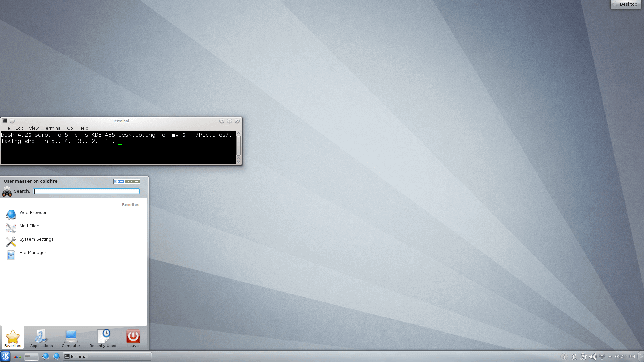Open the Terminal menu item in menu bar

[x=52, y=128]
